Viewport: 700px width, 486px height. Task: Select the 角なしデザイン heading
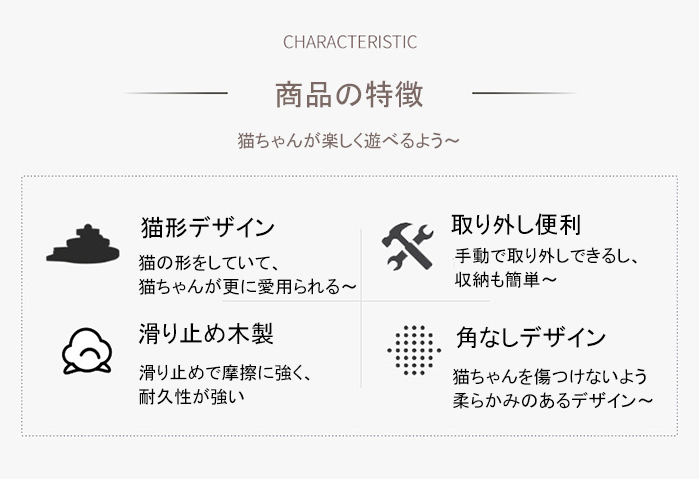click(531, 337)
